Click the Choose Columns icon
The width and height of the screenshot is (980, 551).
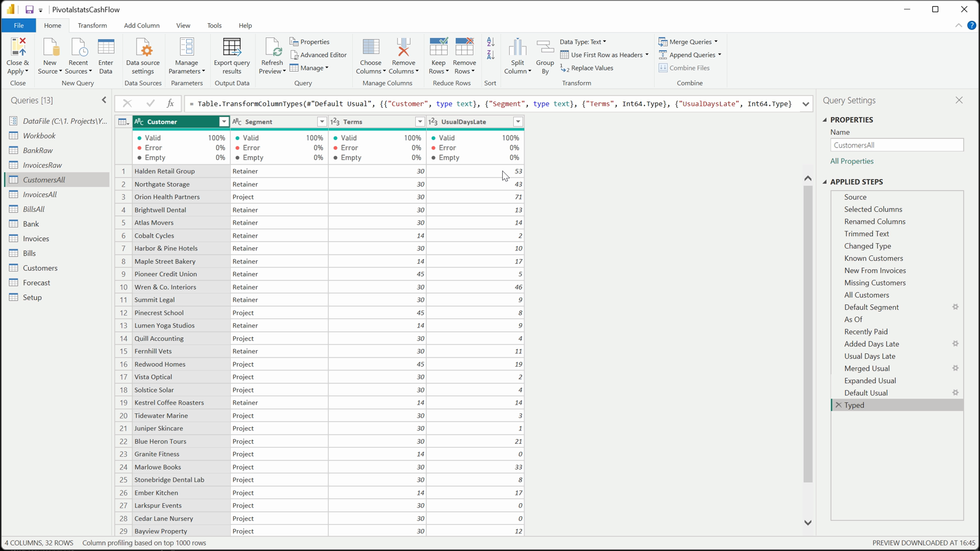pos(371,47)
